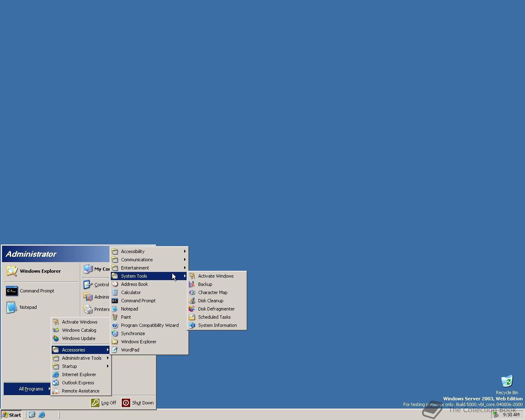This screenshot has height=420, width=525.
Task: Click Command Prompt icon in Accessories menu
Action: [115, 301]
